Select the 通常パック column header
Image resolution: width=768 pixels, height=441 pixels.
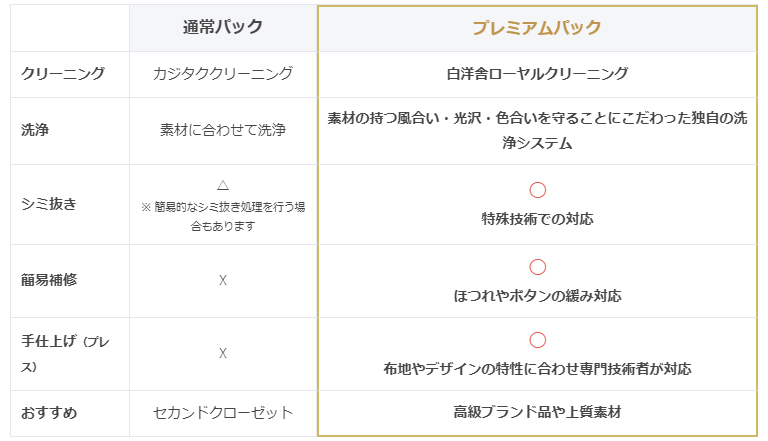tap(223, 27)
